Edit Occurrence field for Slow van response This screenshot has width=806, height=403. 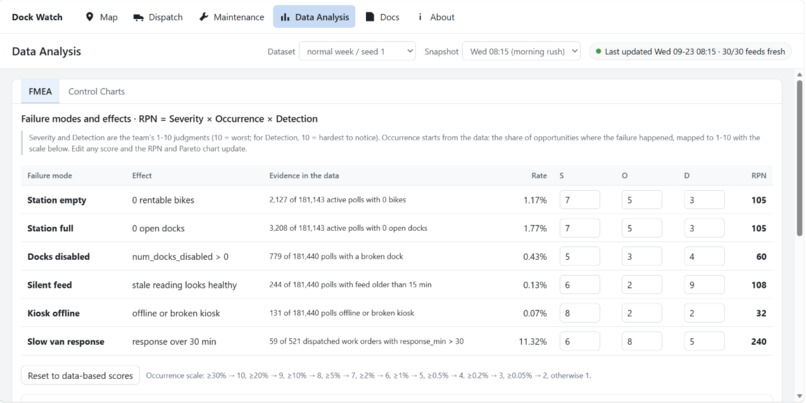pos(642,341)
